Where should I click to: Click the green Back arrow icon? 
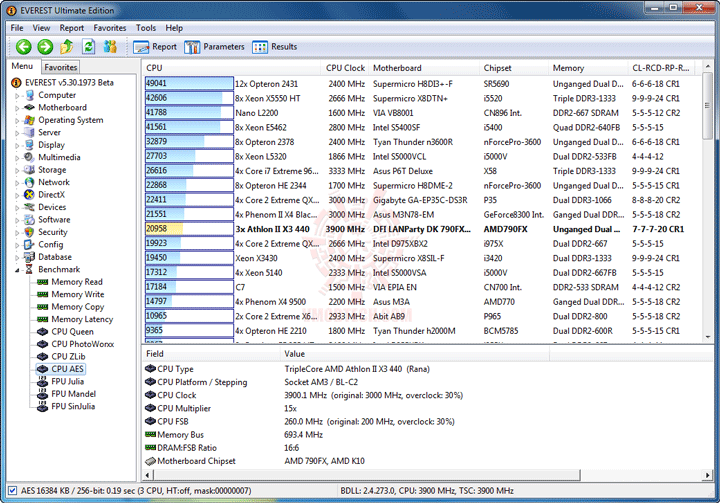click(x=24, y=46)
